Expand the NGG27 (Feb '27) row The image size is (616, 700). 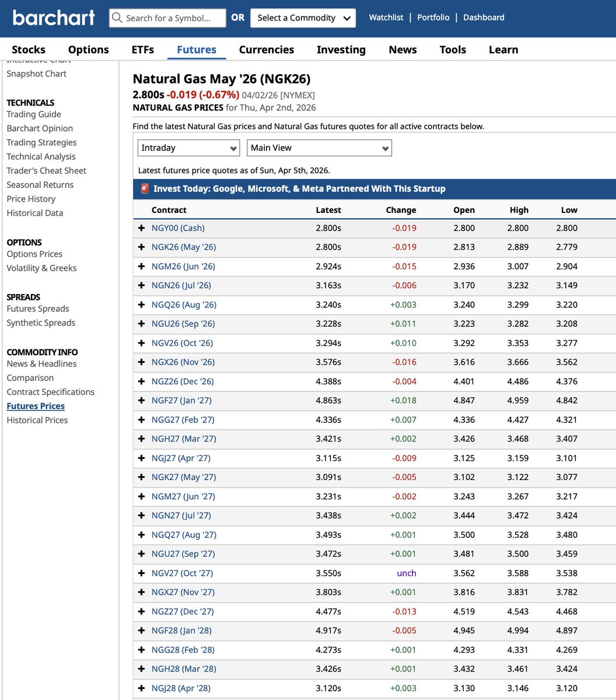(x=141, y=420)
